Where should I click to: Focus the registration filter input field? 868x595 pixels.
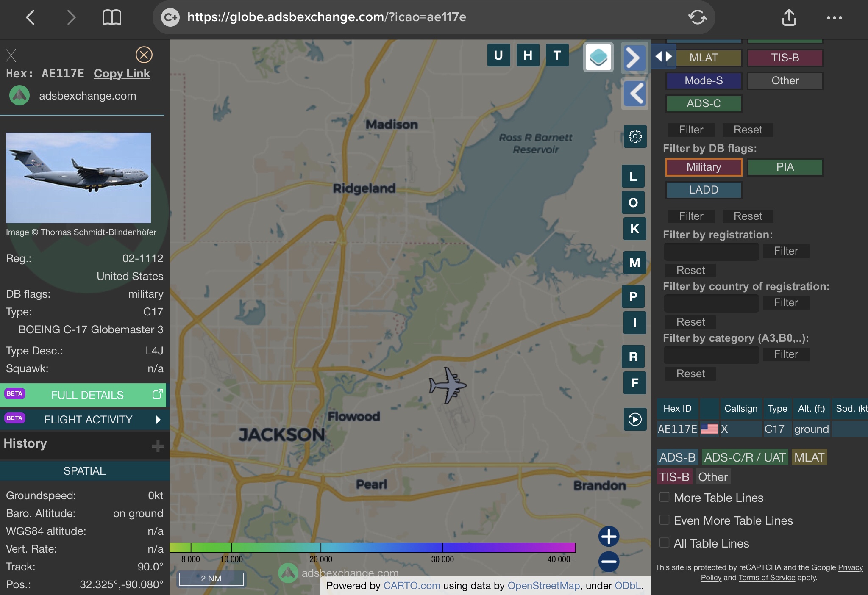711,251
